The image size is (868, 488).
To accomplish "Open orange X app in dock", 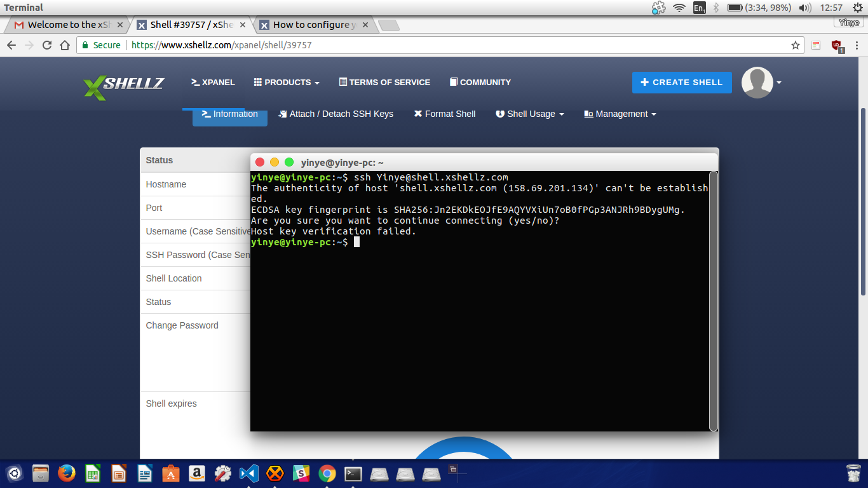I will (x=275, y=473).
